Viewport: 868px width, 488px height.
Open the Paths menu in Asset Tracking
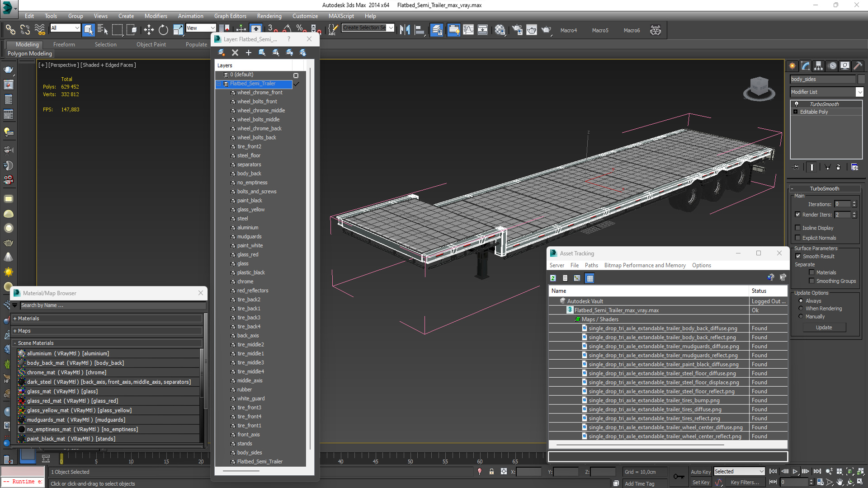(x=591, y=265)
